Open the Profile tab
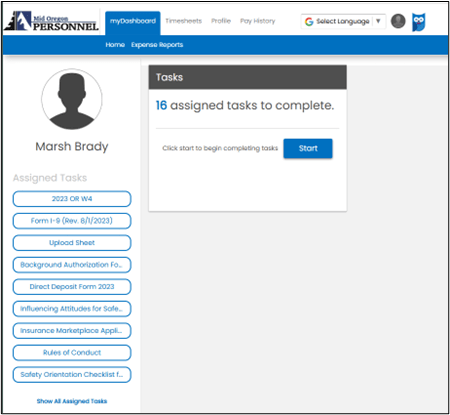 point(221,21)
